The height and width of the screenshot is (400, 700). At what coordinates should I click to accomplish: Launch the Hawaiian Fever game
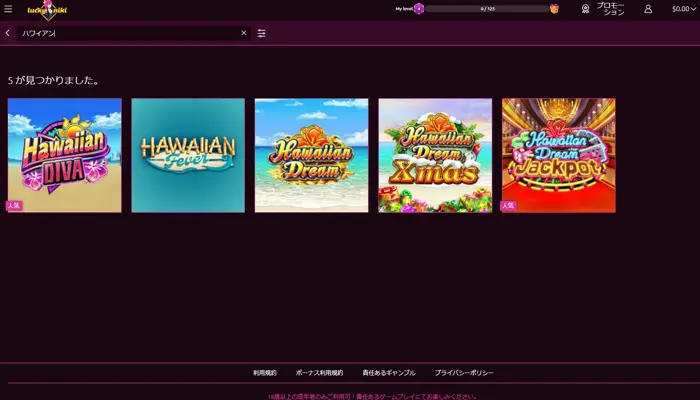click(x=188, y=155)
